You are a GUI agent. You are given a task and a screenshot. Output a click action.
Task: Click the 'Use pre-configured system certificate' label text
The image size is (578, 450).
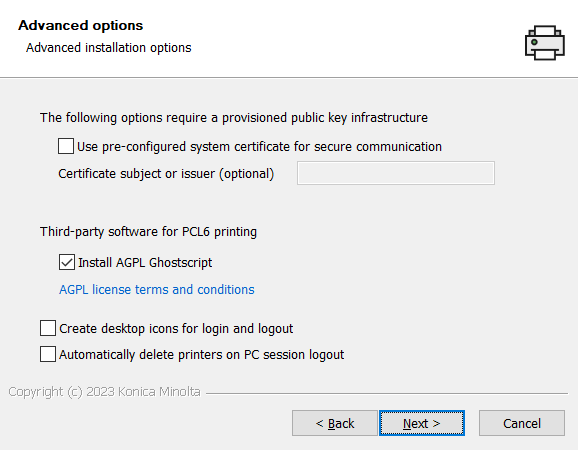(x=259, y=147)
